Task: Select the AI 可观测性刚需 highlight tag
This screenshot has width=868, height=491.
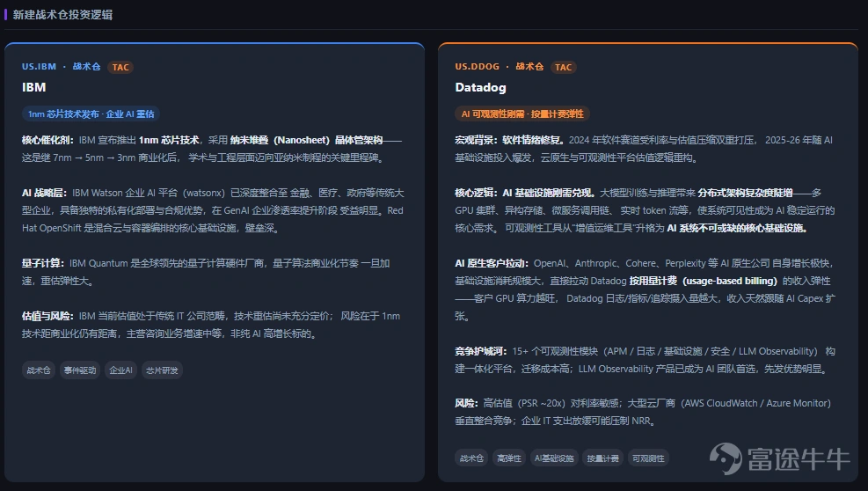Action: coord(522,114)
